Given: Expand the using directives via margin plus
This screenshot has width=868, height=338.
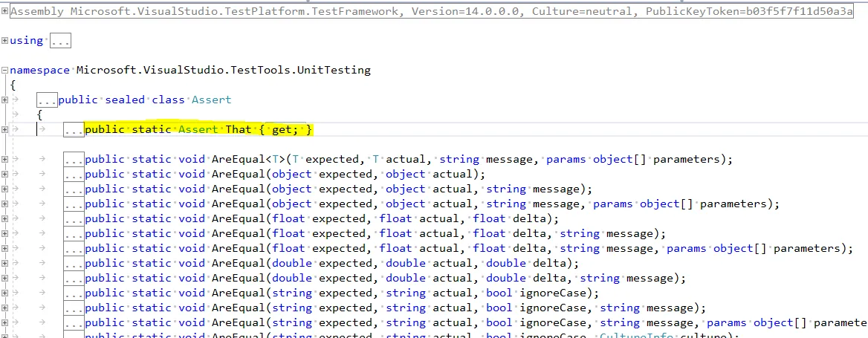Looking at the screenshot, I should point(4,40).
